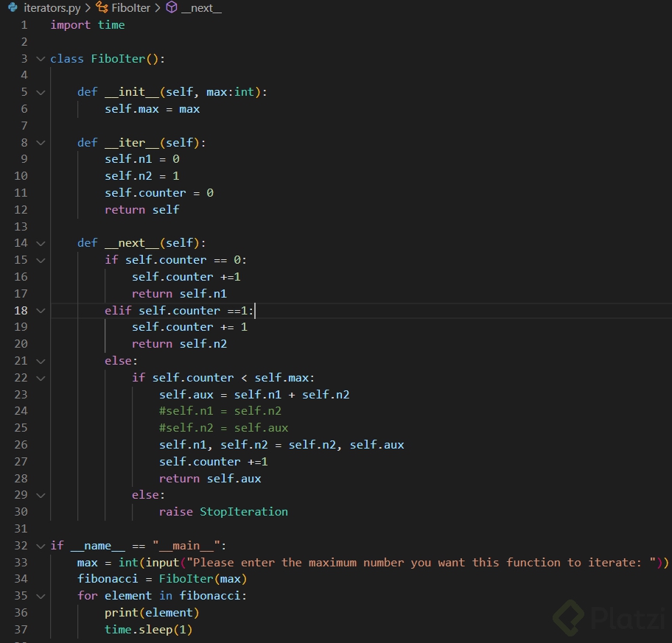Viewport: 672px width, 643px height.
Task: Toggle folding on the if self.counter block
Action: tap(41, 259)
